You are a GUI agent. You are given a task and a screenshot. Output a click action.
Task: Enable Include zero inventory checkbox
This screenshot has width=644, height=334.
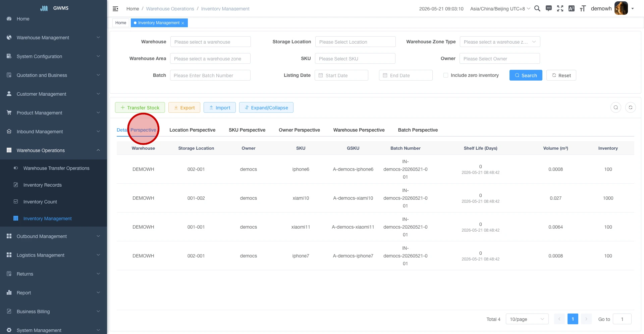[445, 75]
